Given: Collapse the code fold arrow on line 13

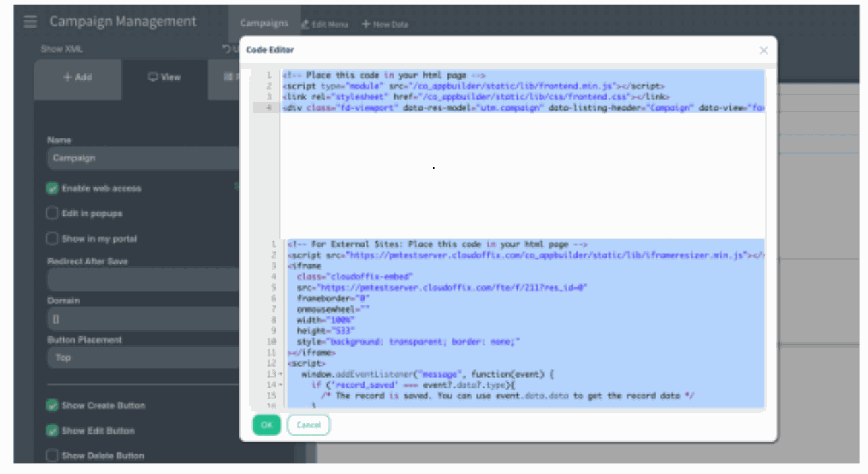Looking at the screenshot, I should [x=280, y=374].
